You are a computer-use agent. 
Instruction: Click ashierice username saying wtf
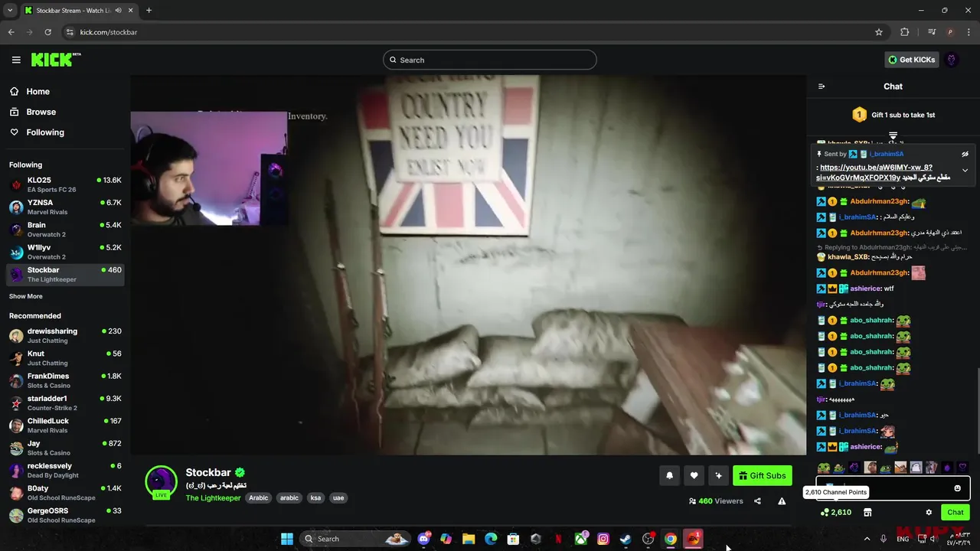(x=865, y=289)
